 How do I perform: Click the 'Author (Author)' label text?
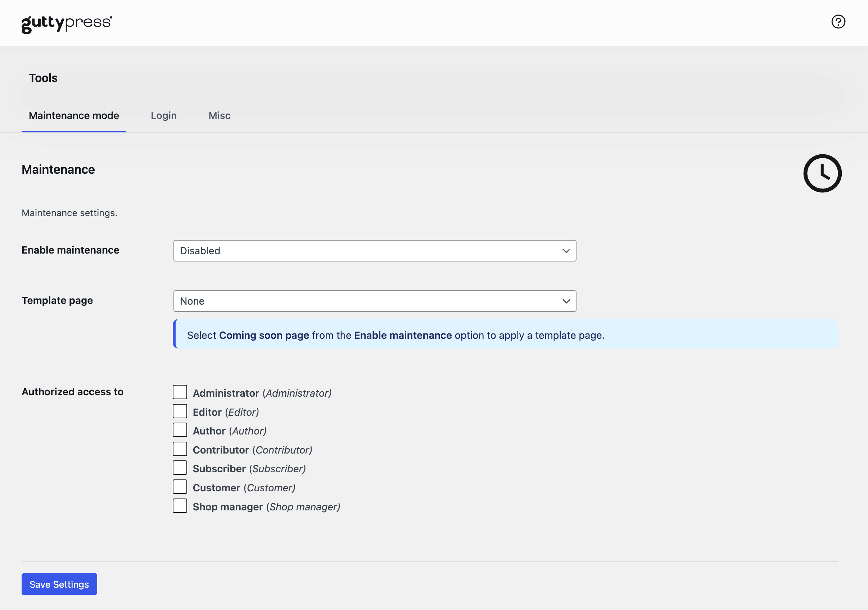[x=230, y=431]
